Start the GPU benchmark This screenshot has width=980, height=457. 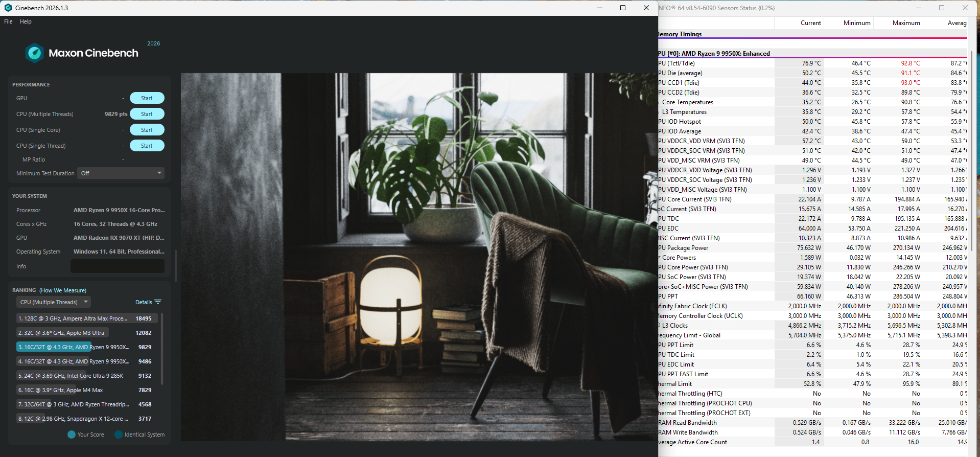click(147, 98)
